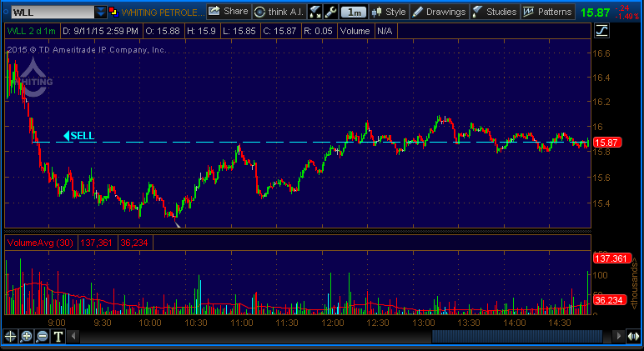Image resolution: width=644 pixels, height=351 pixels.
Task: Click the red-blue color link box
Action: [x=114, y=12]
